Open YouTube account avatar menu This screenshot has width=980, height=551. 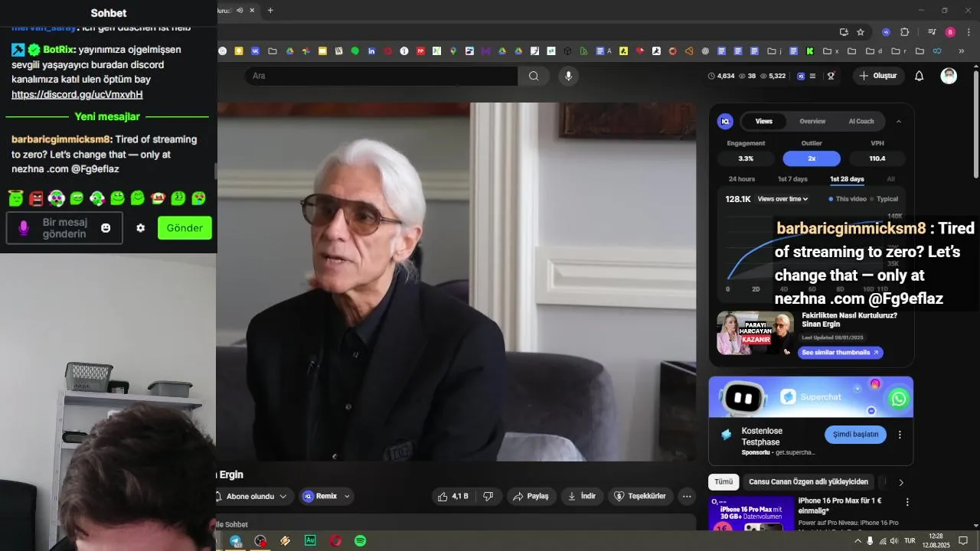point(949,76)
